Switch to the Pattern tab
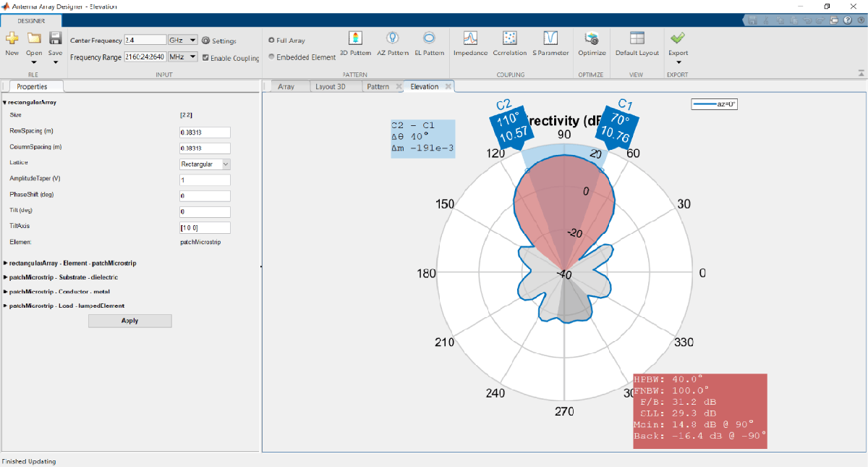 378,86
